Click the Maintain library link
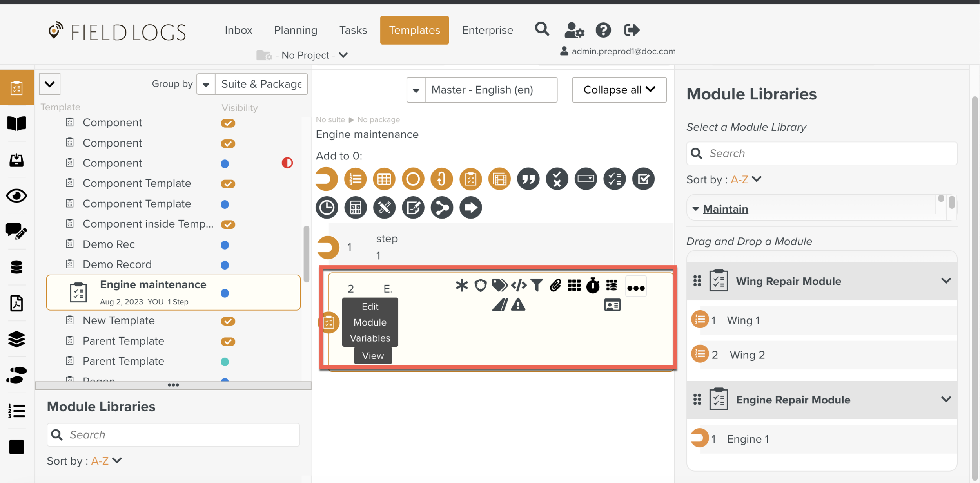The width and height of the screenshot is (980, 483). 725,209
